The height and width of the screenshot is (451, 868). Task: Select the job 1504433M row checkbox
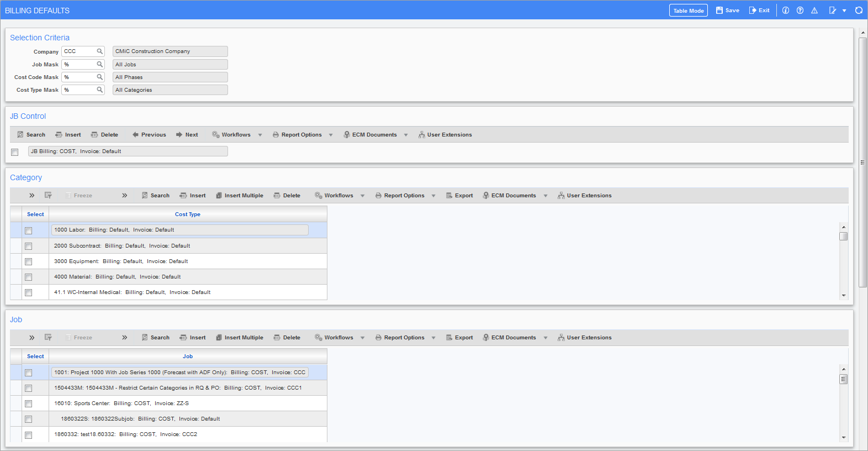click(x=28, y=388)
